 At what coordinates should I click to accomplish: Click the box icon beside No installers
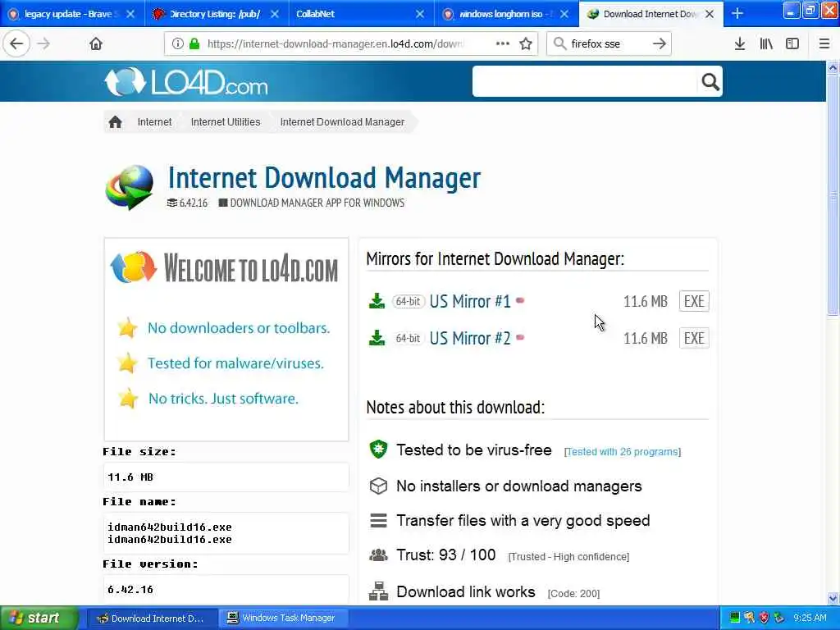[378, 486]
